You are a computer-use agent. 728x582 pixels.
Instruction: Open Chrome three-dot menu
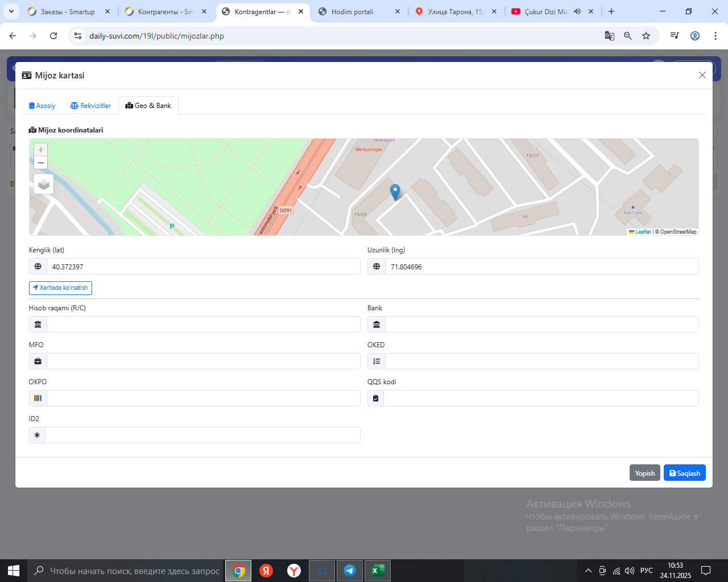pyautogui.click(x=715, y=36)
